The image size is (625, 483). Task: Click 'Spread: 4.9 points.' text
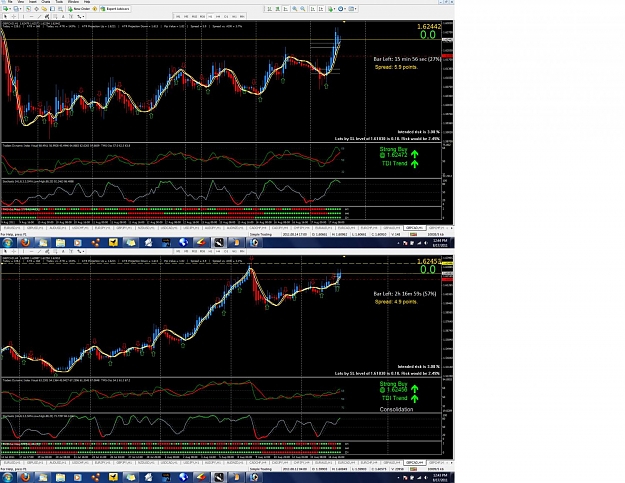(396, 302)
